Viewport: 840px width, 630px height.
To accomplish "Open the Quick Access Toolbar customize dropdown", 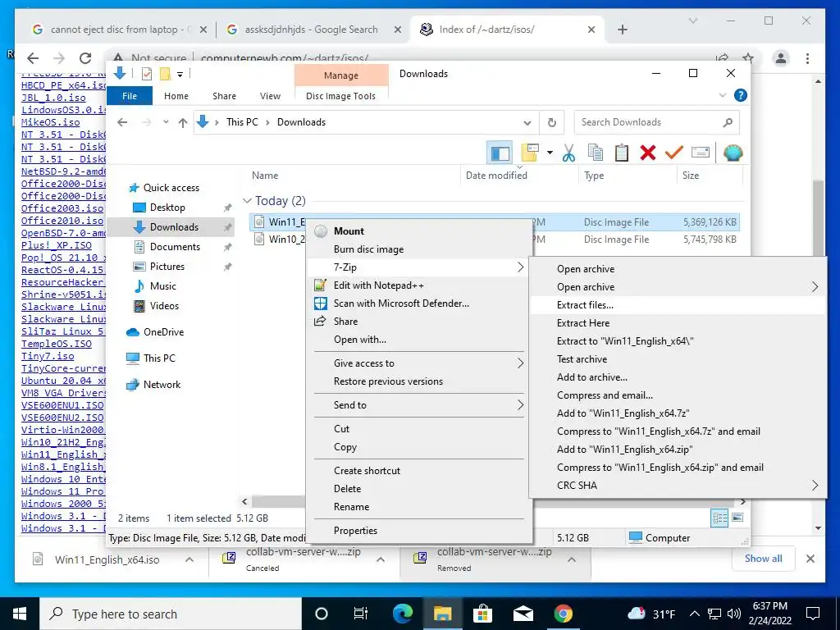I will pos(180,74).
